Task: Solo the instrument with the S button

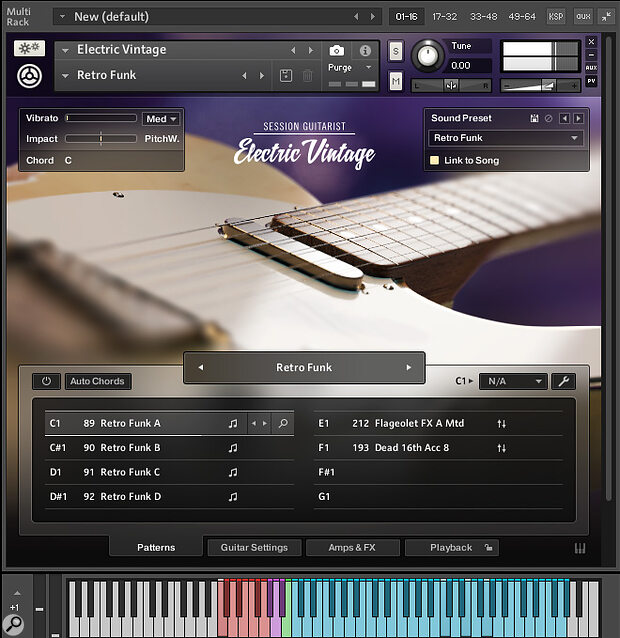Action: point(395,51)
